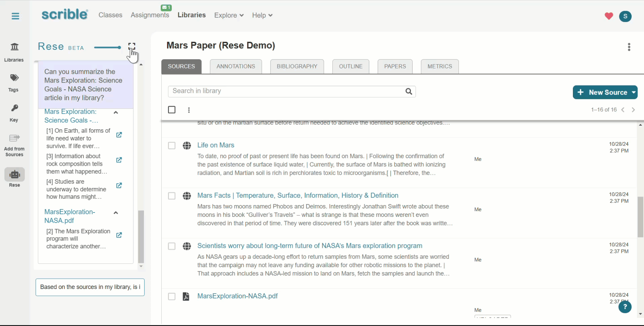Open the MarsExploration-NASA.pdf source link
The height and width of the screenshot is (326, 644).
tap(237, 296)
